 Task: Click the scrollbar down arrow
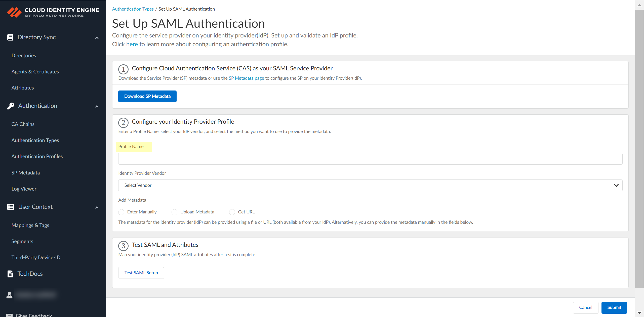point(639,313)
